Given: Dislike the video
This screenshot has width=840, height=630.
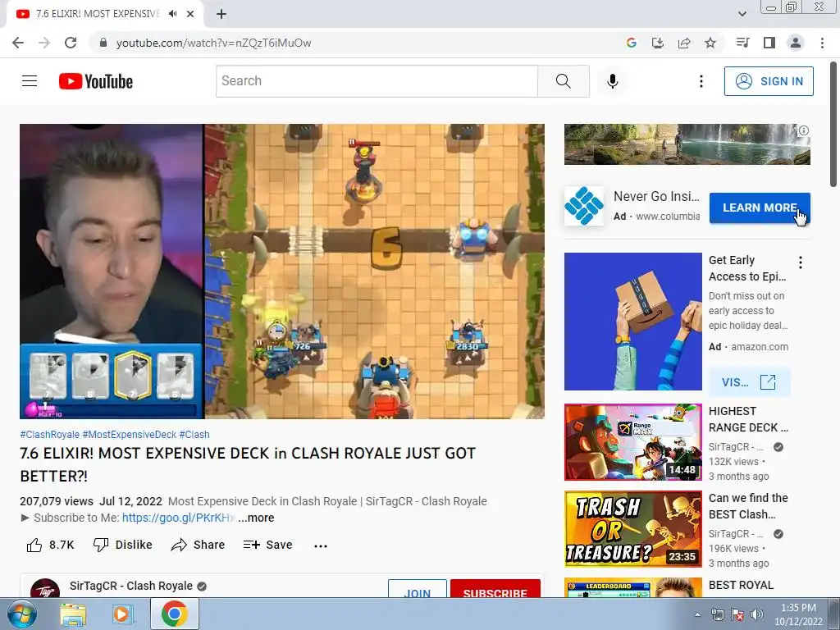Looking at the screenshot, I should point(123,545).
